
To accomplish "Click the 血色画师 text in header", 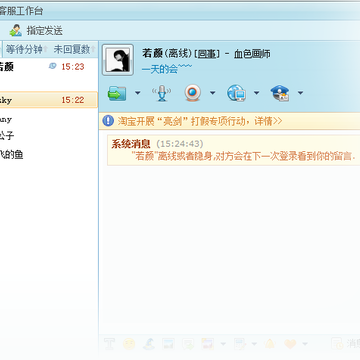I will coord(252,54).
